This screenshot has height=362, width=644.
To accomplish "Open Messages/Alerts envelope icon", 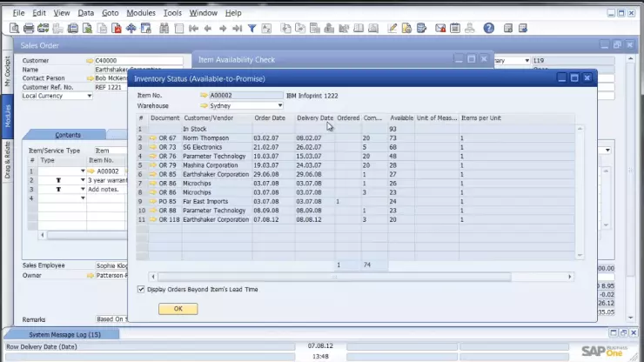I will click(x=440, y=29).
